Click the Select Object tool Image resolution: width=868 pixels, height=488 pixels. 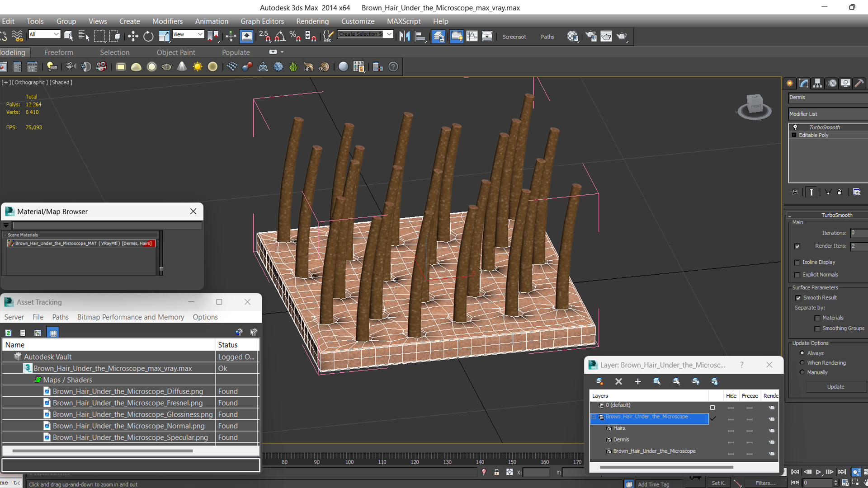(x=69, y=36)
